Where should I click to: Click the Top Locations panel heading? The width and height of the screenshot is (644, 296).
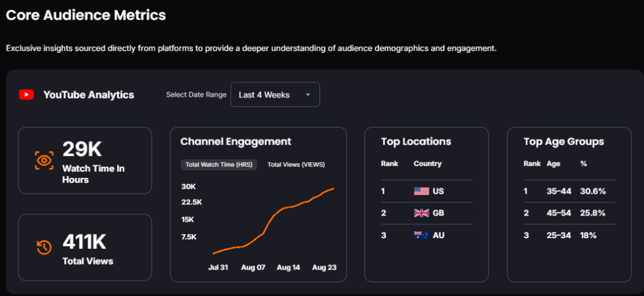point(416,141)
